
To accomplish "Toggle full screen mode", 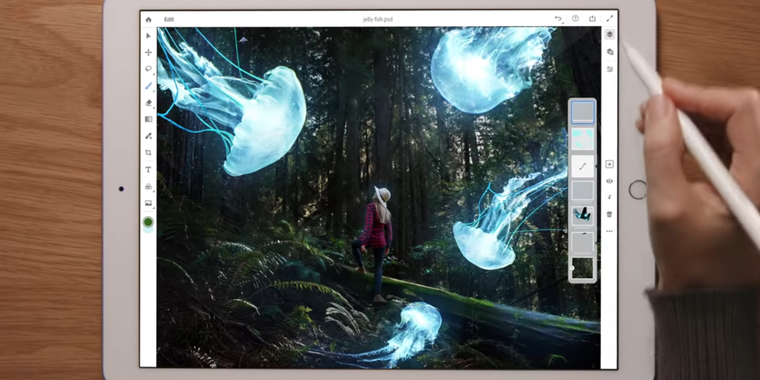I will [x=610, y=18].
